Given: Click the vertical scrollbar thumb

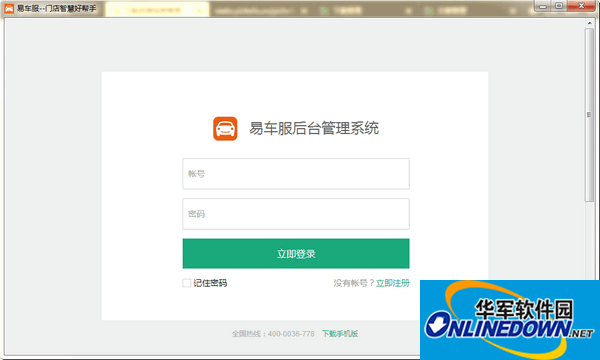Looking at the screenshot, I should 589,115.
